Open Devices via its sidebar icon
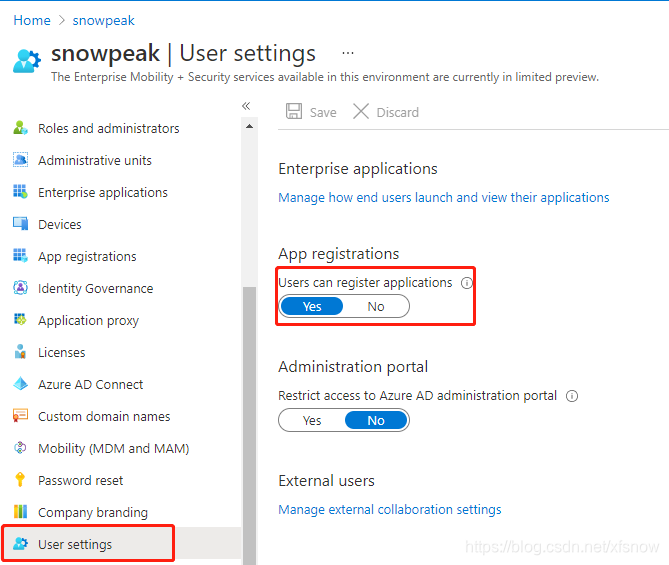The image size is (669, 565). [x=20, y=224]
